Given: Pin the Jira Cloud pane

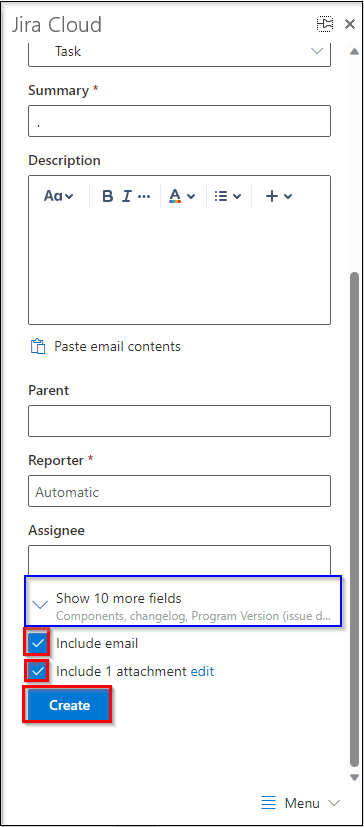Looking at the screenshot, I should pos(325,24).
